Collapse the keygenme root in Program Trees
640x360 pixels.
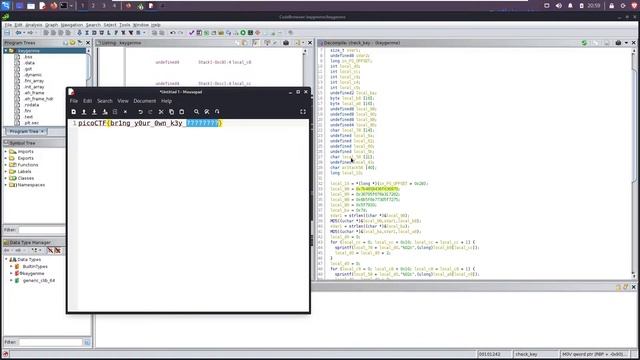[x=6, y=51]
